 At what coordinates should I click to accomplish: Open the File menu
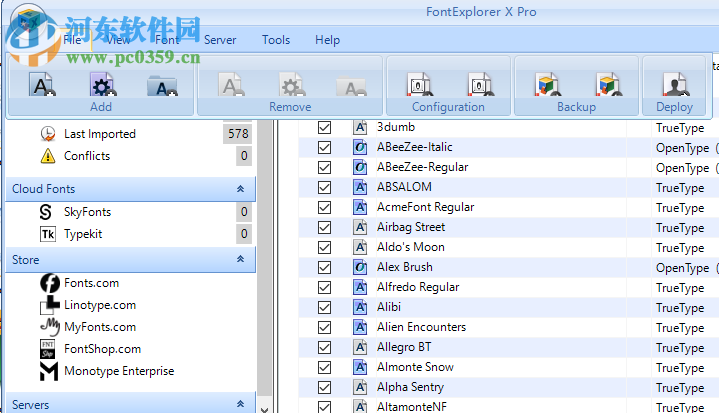coord(72,40)
